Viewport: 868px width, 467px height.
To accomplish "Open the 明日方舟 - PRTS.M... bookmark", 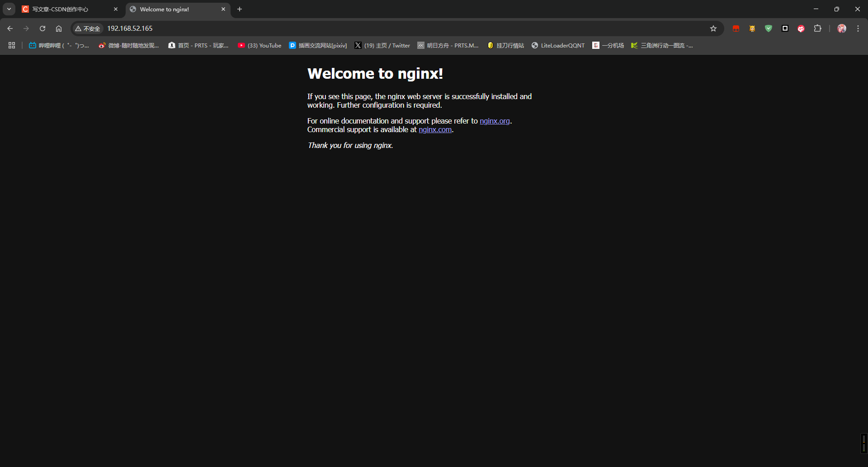I will (x=448, y=45).
